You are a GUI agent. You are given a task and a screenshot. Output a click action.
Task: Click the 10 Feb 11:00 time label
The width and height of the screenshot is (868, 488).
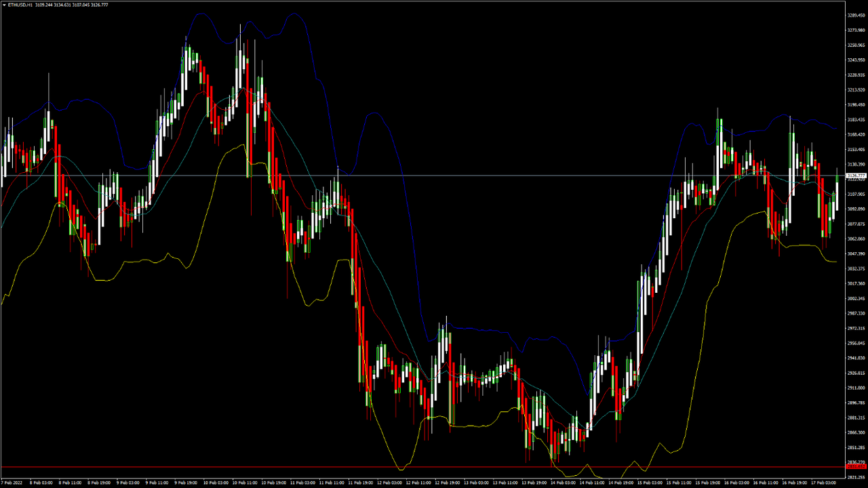[243, 483]
